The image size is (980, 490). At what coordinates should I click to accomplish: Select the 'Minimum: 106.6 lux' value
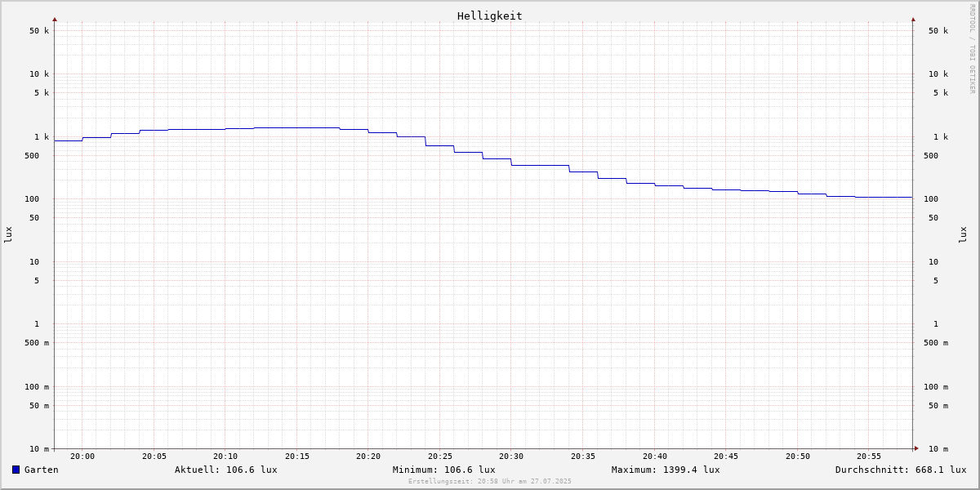click(444, 470)
